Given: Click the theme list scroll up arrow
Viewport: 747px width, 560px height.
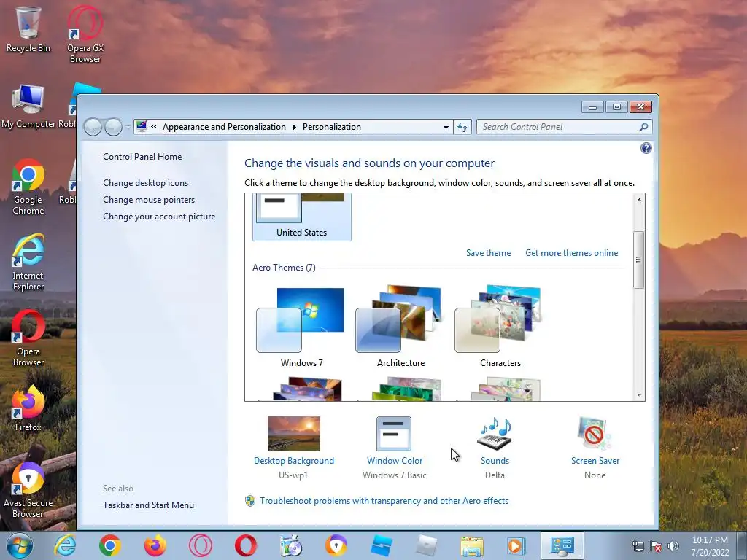Looking at the screenshot, I should (639, 200).
